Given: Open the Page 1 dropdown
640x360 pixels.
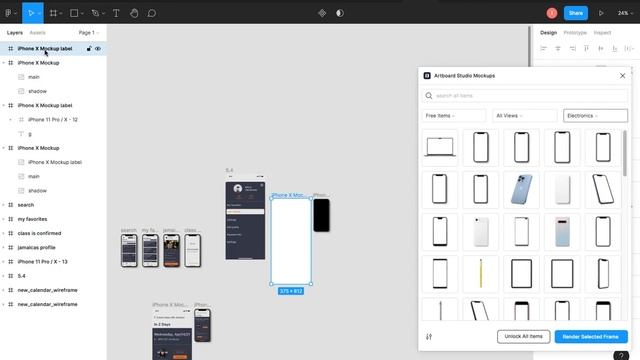Looking at the screenshot, I should pos(89,33).
